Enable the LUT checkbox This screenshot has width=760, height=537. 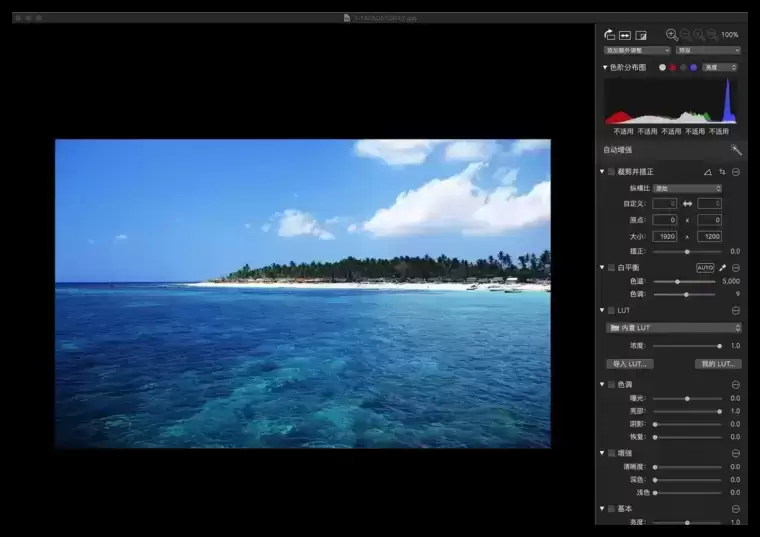click(612, 310)
